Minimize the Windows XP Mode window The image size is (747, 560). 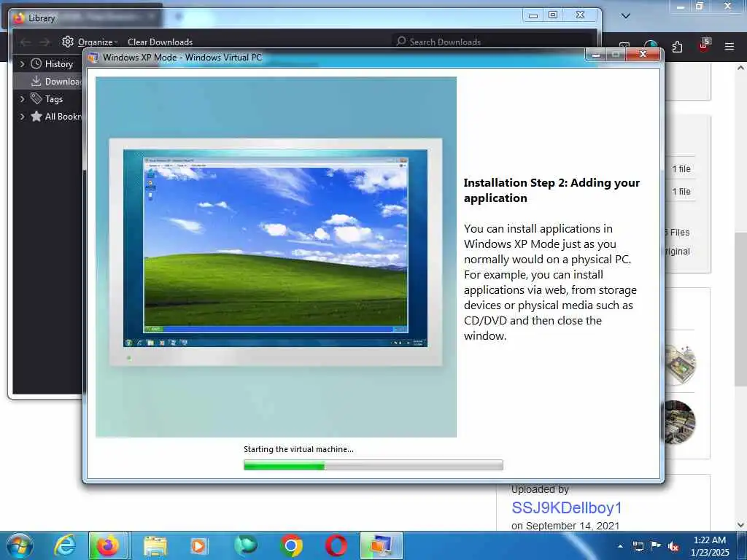click(x=595, y=54)
